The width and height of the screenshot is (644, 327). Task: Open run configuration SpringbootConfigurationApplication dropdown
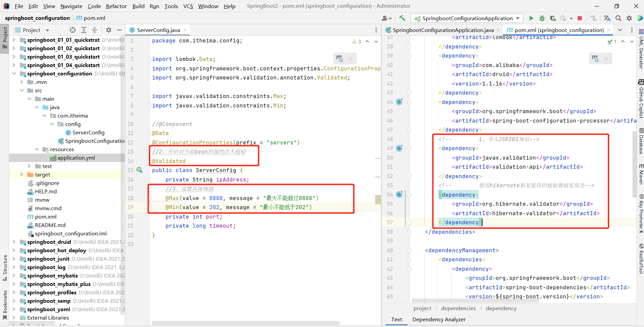pos(468,18)
